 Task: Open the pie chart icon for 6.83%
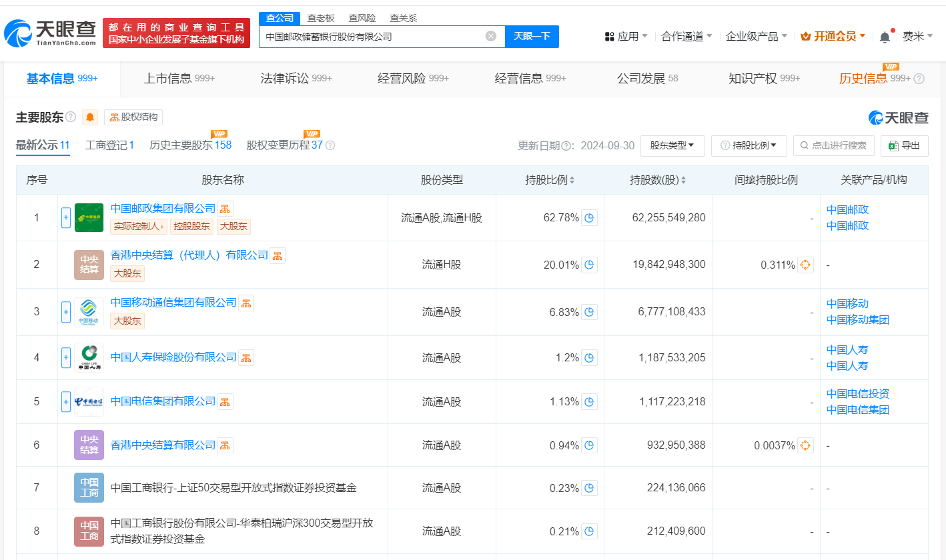coord(589,311)
